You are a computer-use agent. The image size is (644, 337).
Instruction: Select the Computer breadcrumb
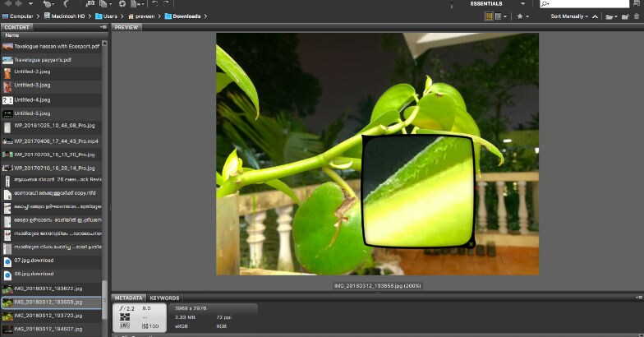tap(18, 16)
